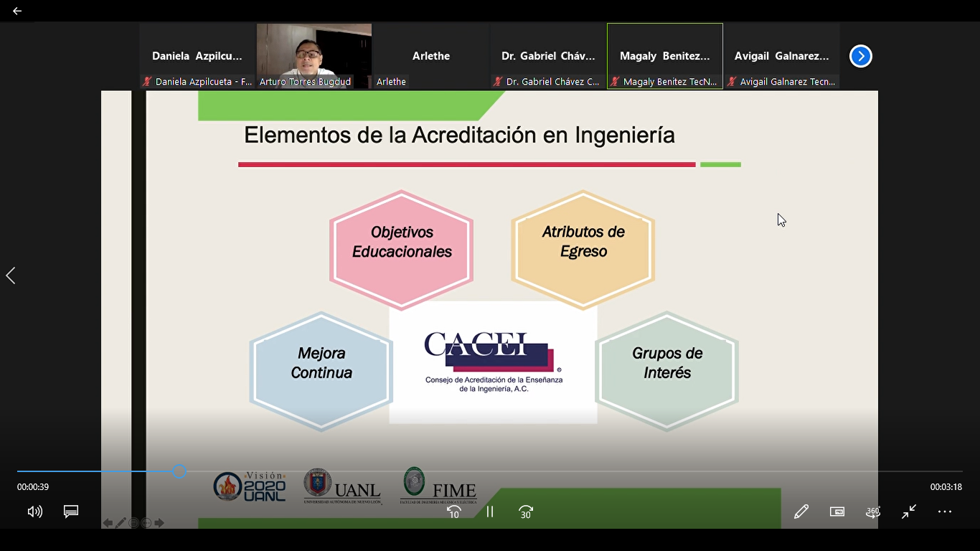Image resolution: width=980 pixels, height=551 pixels.
Task: Click muted mic icon for Dr. Gabriel Chávez
Action: 498,82
